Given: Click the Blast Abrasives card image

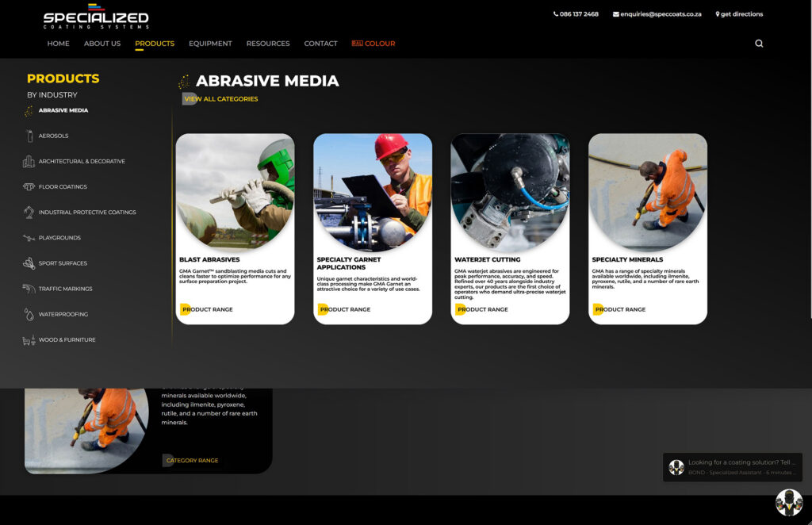Looking at the screenshot, I should coord(235,192).
